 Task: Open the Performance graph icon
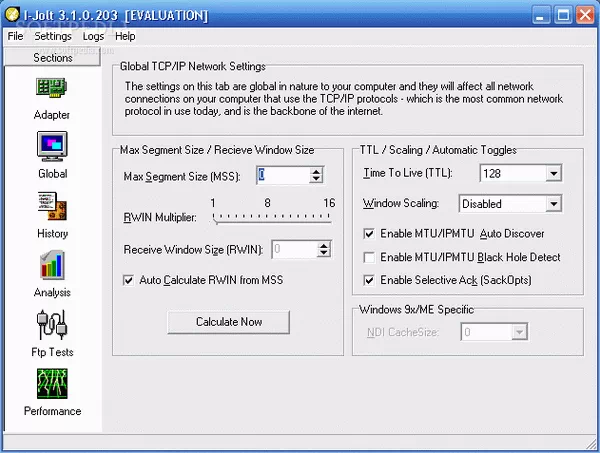[52, 383]
